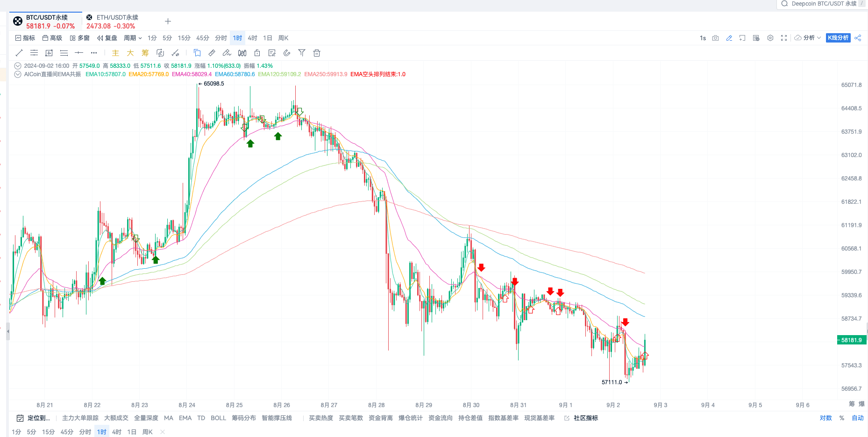Add a new tab with plus icon
The height and width of the screenshot is (437, 868).
pyautogui.click(x=168, y=21)
